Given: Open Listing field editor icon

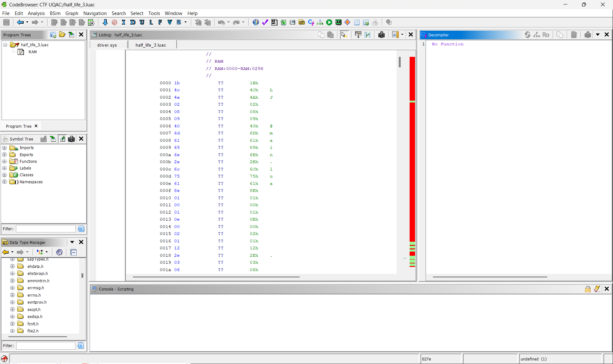Looking at the screenshot, I should 358,35.
